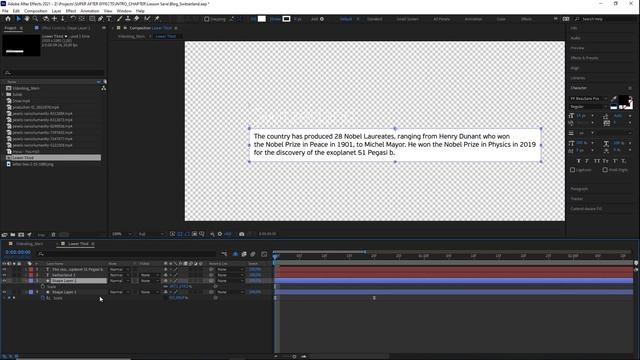
Task: Select the Hand tool
Action: [x=27, y=19]
